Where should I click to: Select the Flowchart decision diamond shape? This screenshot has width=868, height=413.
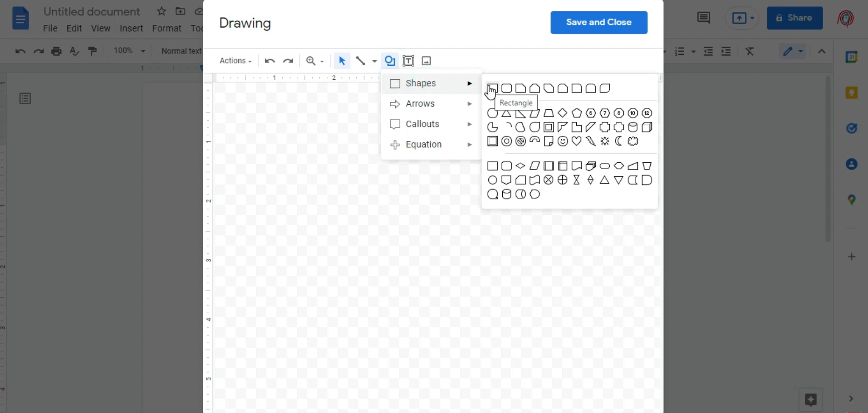coord(521,166)
